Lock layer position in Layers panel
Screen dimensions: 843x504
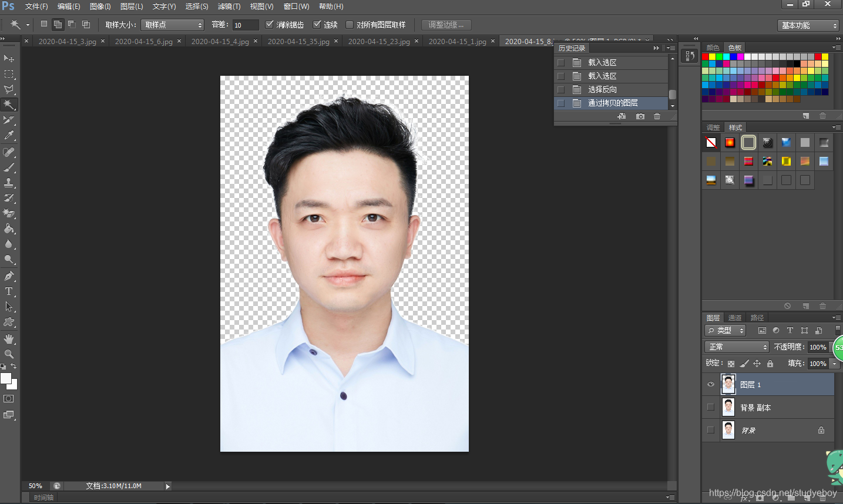pyautogui.click(x=757, y=364)
